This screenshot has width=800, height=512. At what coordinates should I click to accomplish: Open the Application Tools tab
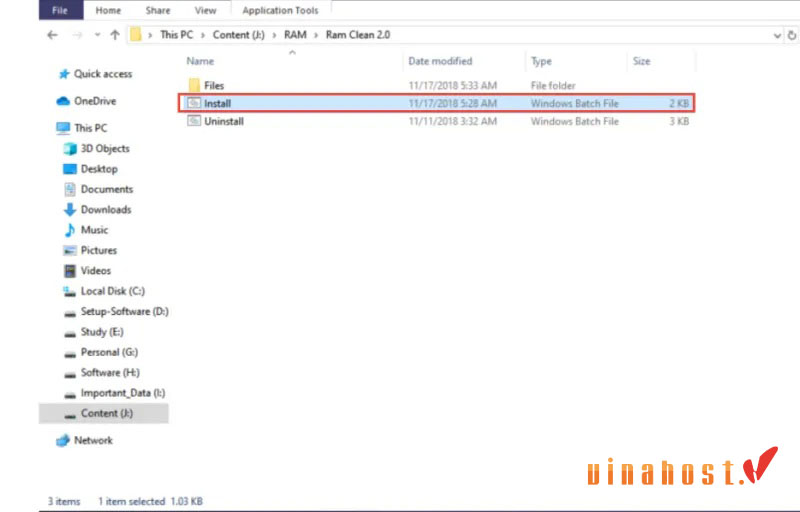tap(280, 10)
